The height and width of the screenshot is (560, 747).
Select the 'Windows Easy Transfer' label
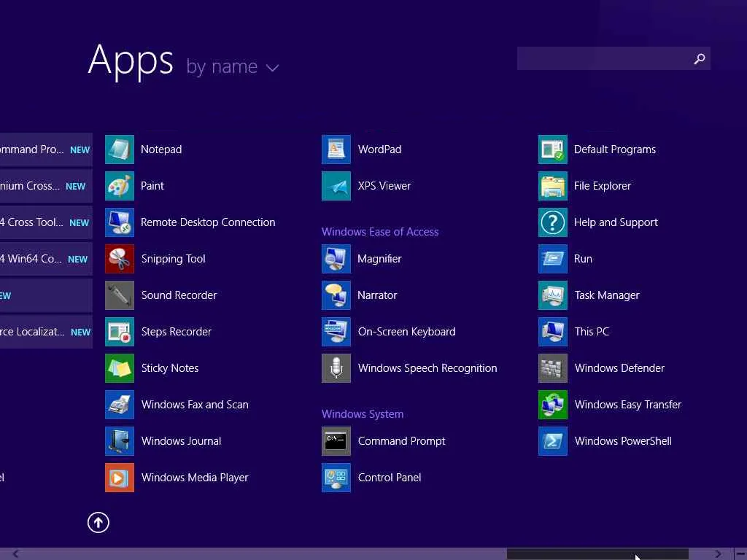click(x=628, y=405)
